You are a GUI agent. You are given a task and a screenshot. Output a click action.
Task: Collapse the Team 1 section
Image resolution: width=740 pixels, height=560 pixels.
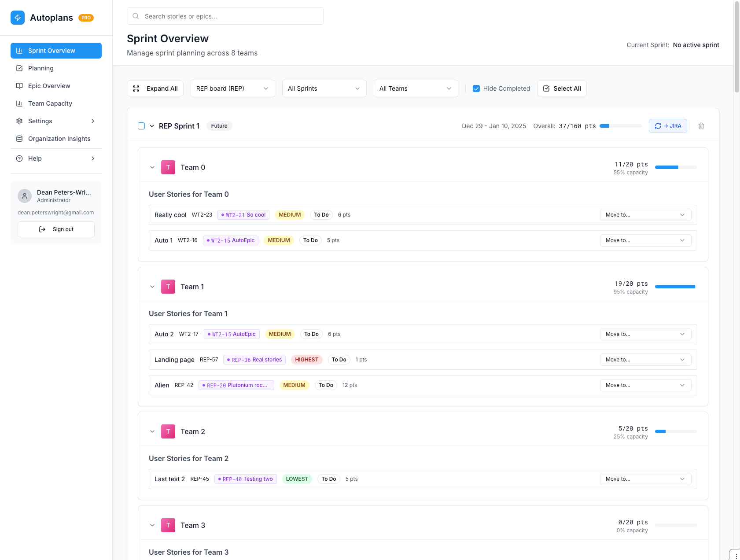click(x=152, y=287)
